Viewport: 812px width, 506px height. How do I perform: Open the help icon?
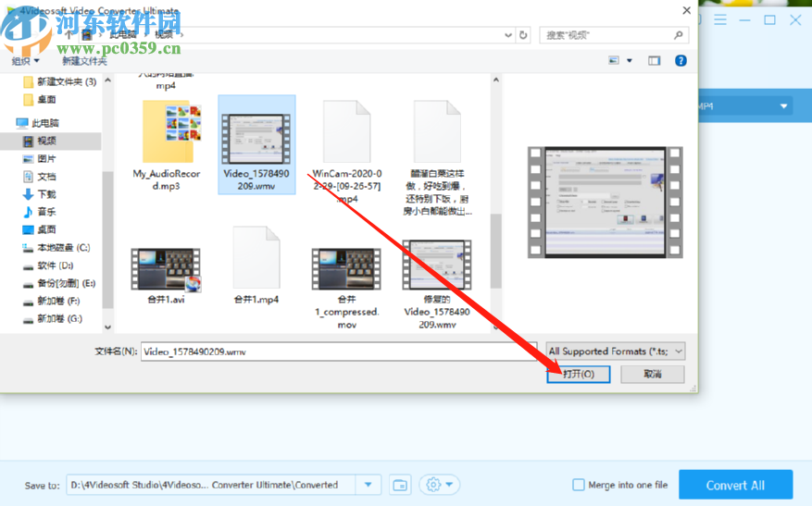pyautogui.click(x=681, y=60)
